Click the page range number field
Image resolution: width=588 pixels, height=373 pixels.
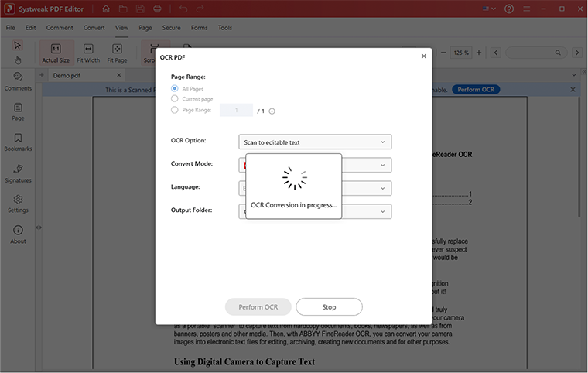tap(236, 111)
